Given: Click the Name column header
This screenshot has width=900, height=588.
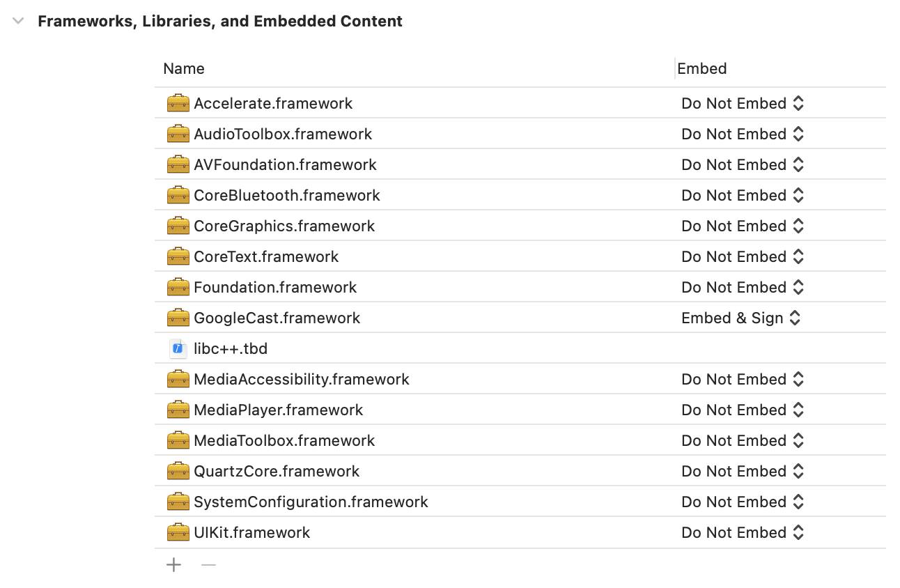Looking at the screenshot, I should [x=184, y=69].
